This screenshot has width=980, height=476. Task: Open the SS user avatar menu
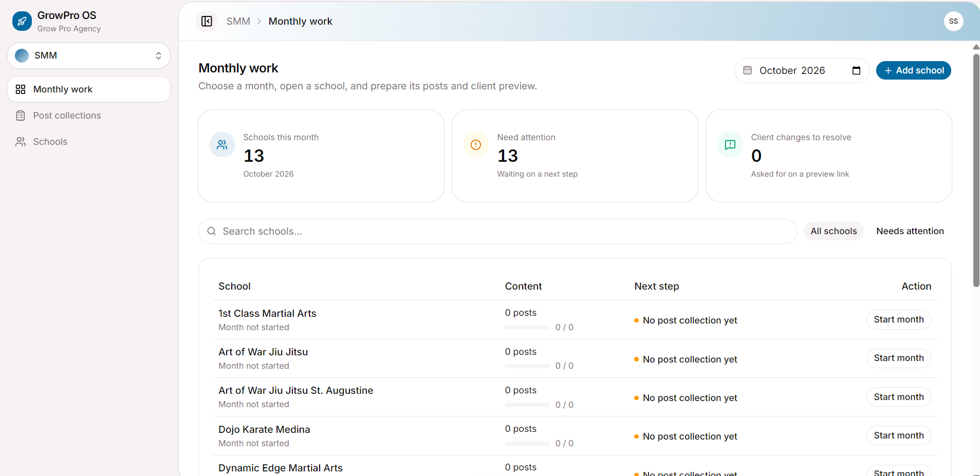click(953, 21)
